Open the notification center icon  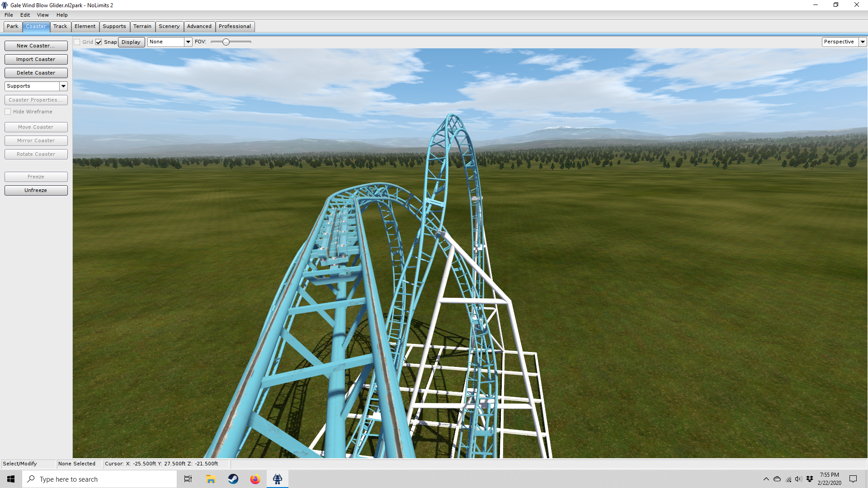click(x=853, y=479)
